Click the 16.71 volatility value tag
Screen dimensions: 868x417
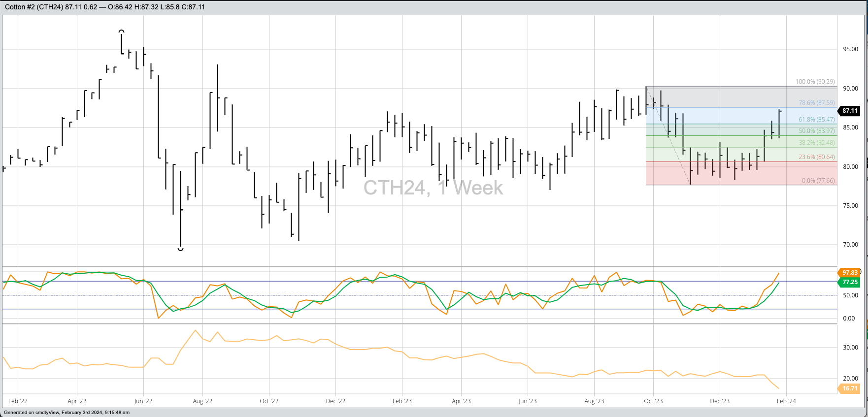849,388
